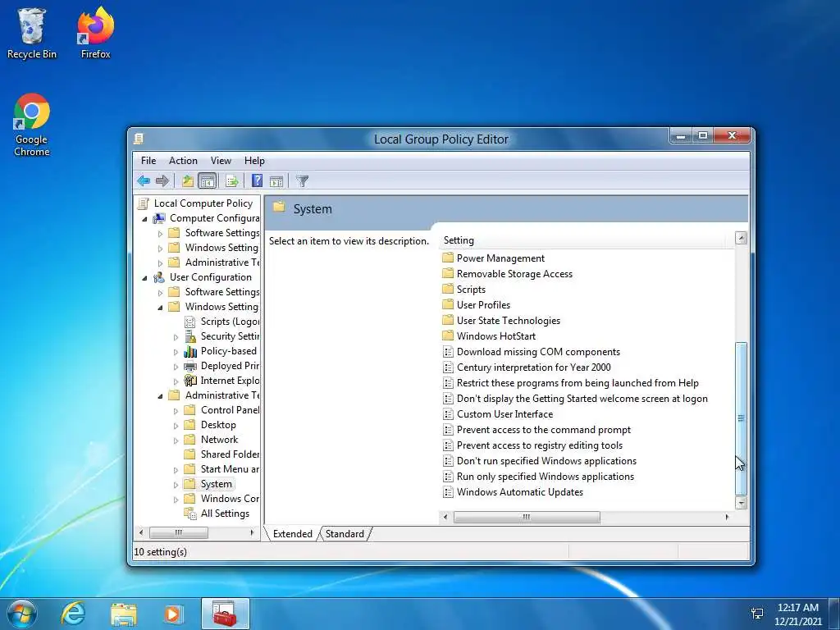Toggle the Show/Hide Console Tree icon

coord(208,181)
